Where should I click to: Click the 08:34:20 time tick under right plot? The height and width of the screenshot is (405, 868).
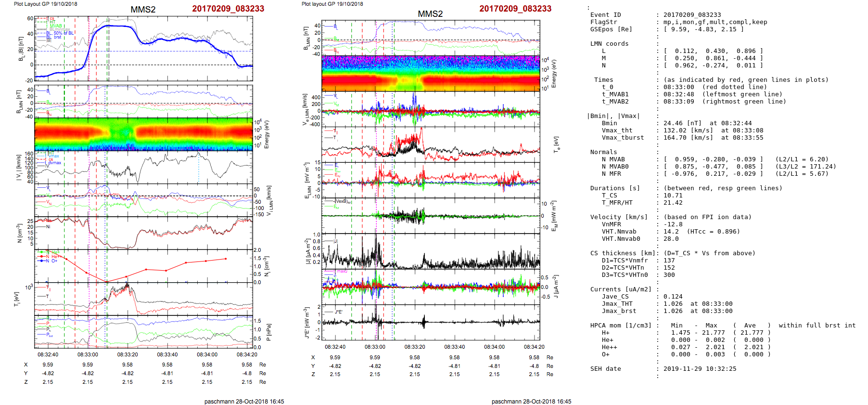pyautogui.click(x=534, y=347)
